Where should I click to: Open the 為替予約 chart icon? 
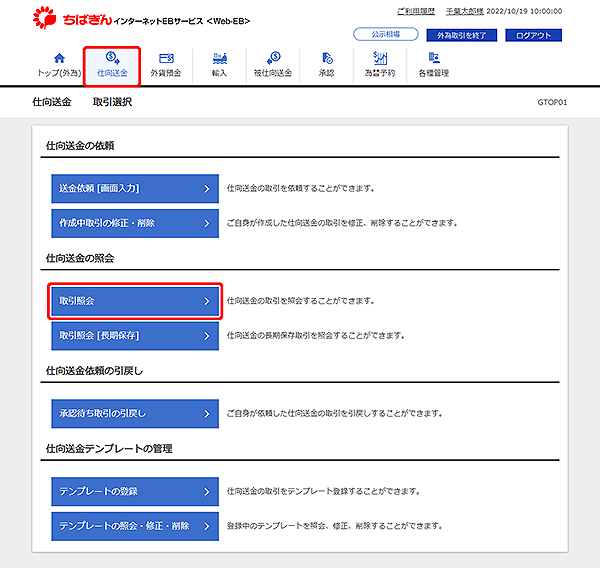380,58
